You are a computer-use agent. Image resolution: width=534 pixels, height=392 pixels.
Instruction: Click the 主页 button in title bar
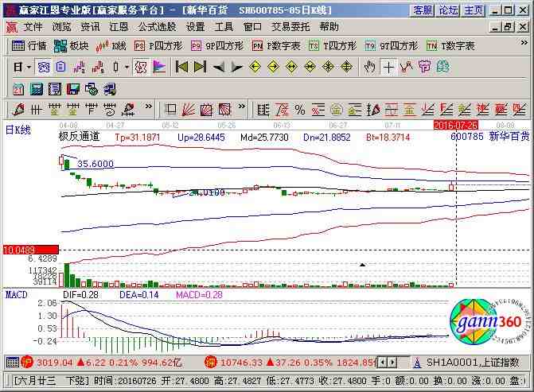click(x=474, y=10)
